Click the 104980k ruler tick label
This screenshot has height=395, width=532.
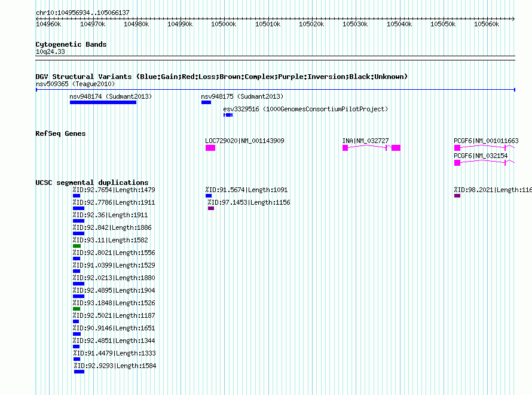coord(136,24)
